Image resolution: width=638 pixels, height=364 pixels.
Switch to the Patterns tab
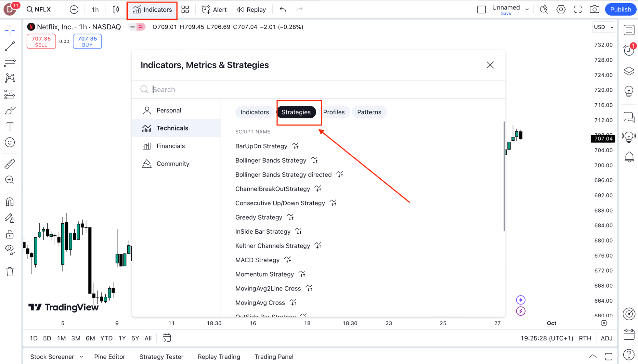coord(369,112)
